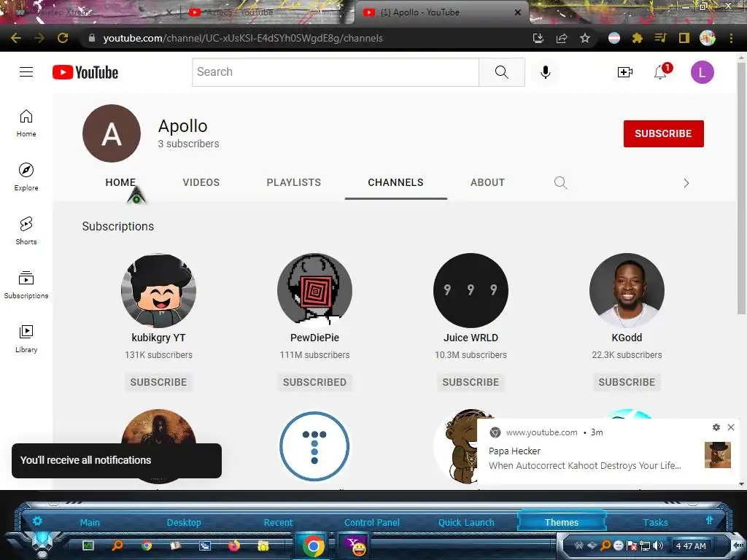Image resolution: width=747 pixels, height=560 pixels.
Task: Open the purple L account avatar
Action: [x=702, y=72]
